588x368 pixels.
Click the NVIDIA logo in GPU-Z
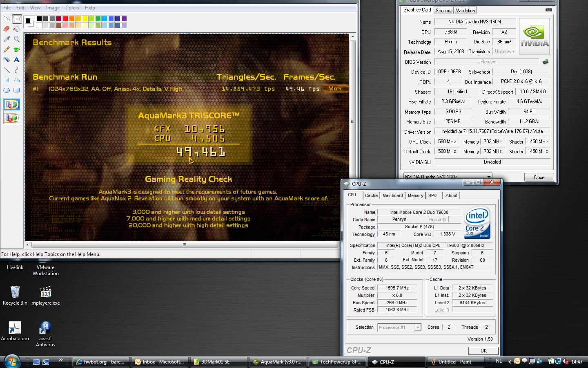coord(535,36)
